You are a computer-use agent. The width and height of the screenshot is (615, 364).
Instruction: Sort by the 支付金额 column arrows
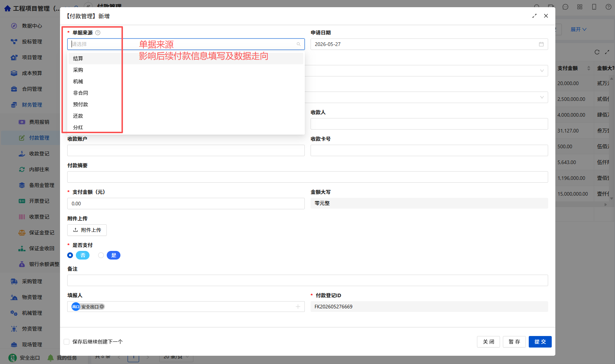(x=589, y=68)
